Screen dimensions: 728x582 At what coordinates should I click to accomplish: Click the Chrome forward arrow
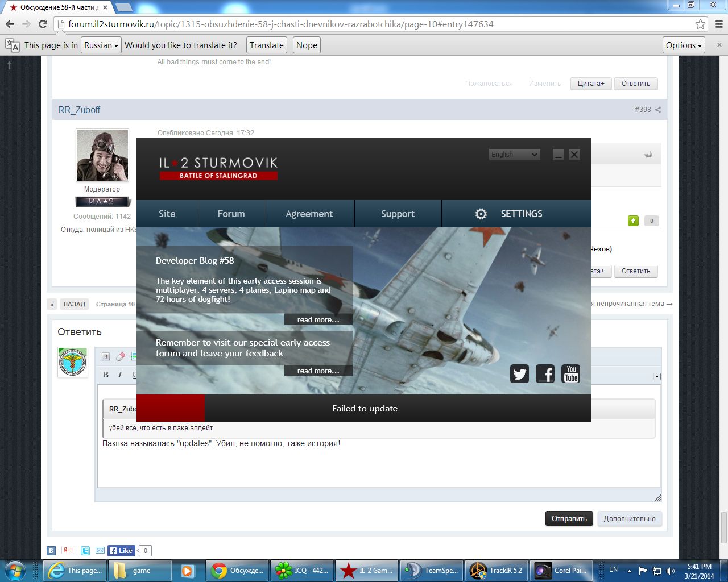pyautogui.click(x=26, y=24)
